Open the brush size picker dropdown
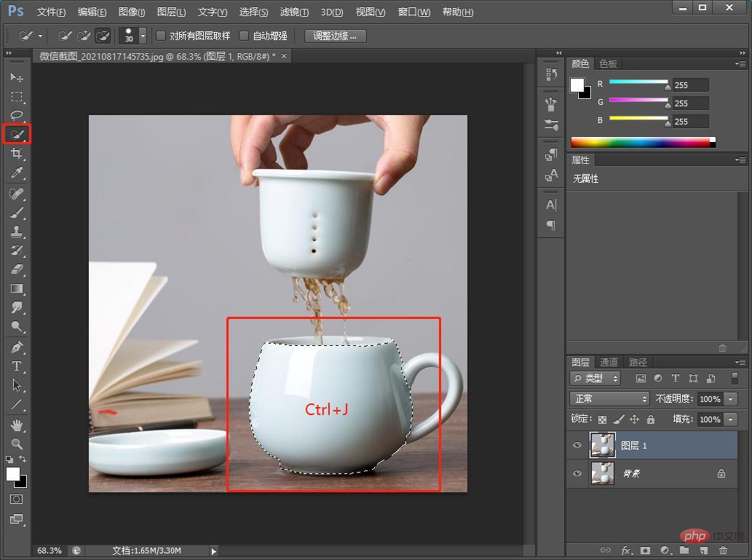 point(143,36)
